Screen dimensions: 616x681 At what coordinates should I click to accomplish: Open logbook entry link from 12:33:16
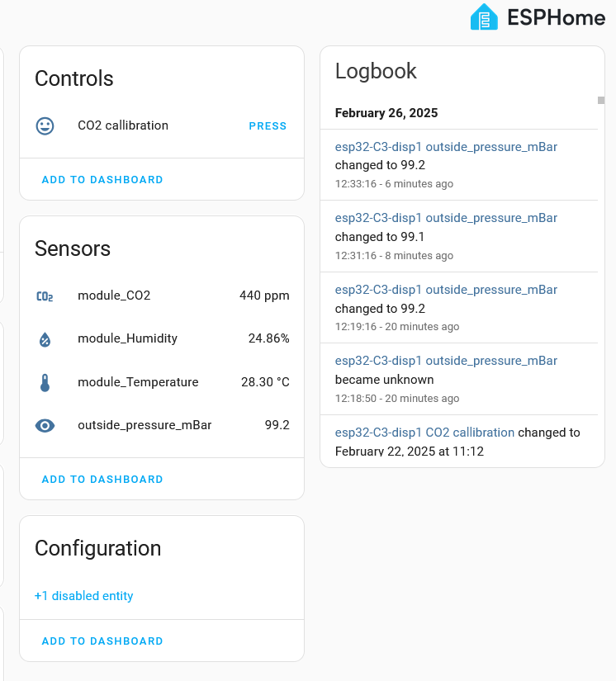446,147
